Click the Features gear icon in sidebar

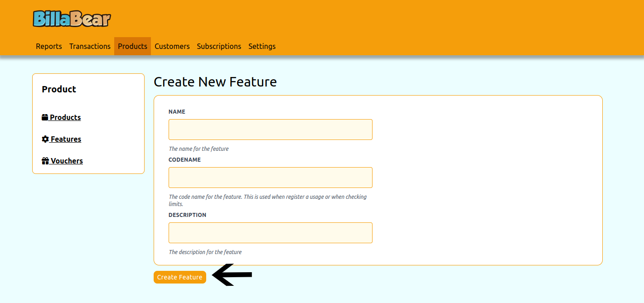[x=45, y=139]
